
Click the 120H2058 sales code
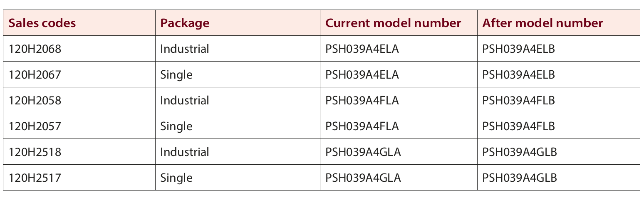click(35, 101)
